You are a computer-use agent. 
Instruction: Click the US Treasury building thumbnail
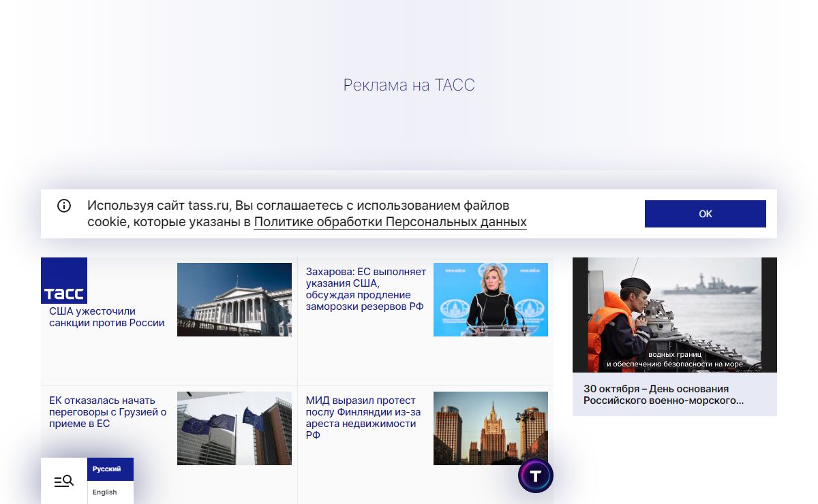[x=234, y=300]
